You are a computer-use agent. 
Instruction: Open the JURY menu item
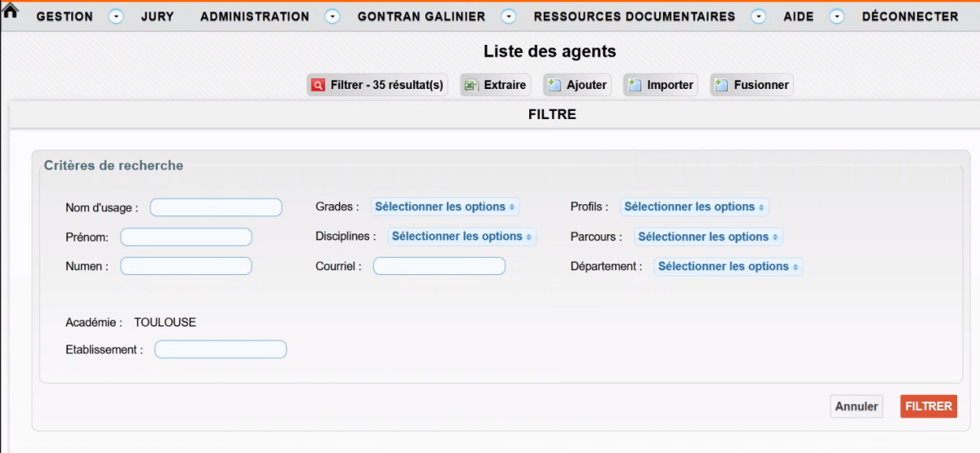click(157, 16)
